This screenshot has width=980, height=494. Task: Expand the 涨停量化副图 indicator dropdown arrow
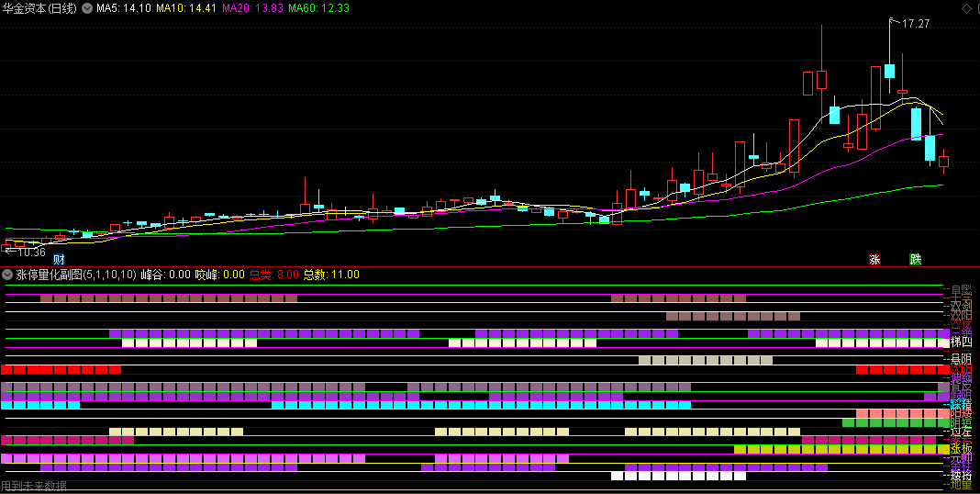7,275
